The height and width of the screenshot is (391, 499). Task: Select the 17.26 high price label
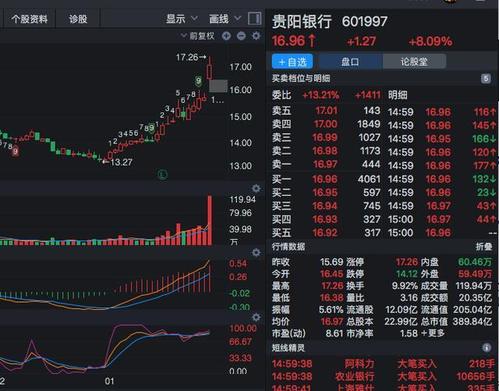pos(191,58)
